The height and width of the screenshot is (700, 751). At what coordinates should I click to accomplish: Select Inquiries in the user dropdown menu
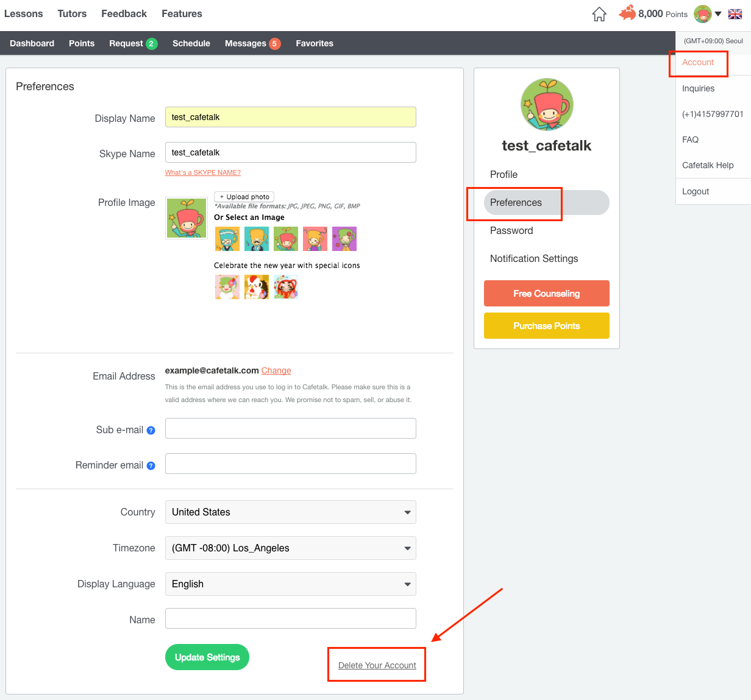pos(698,88)
